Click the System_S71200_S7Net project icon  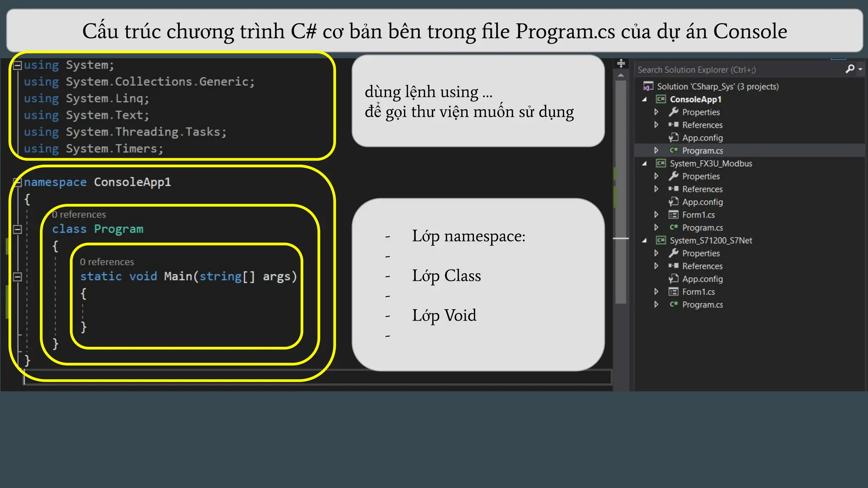661,240
